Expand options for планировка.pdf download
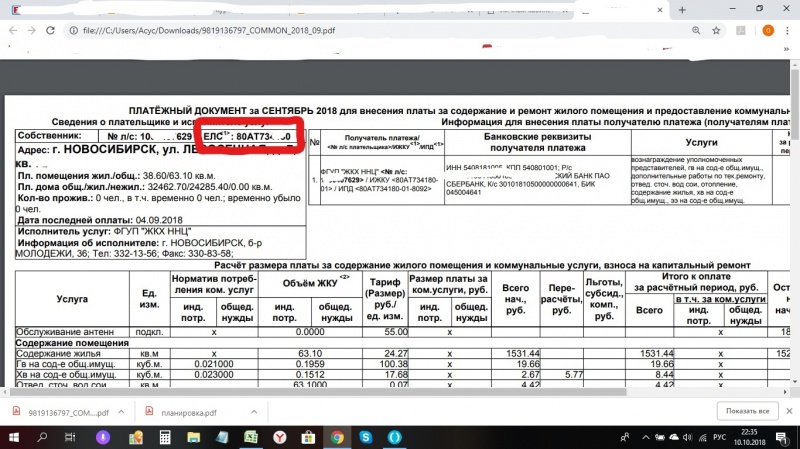The height and width of the screenshot is (449, 800). (x=254, y=412)
